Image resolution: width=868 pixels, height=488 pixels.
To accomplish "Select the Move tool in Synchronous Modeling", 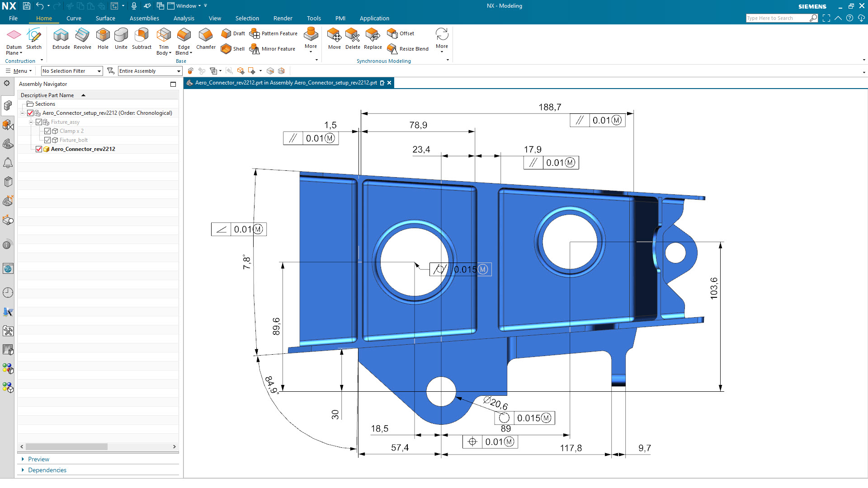I will (334, 39).
